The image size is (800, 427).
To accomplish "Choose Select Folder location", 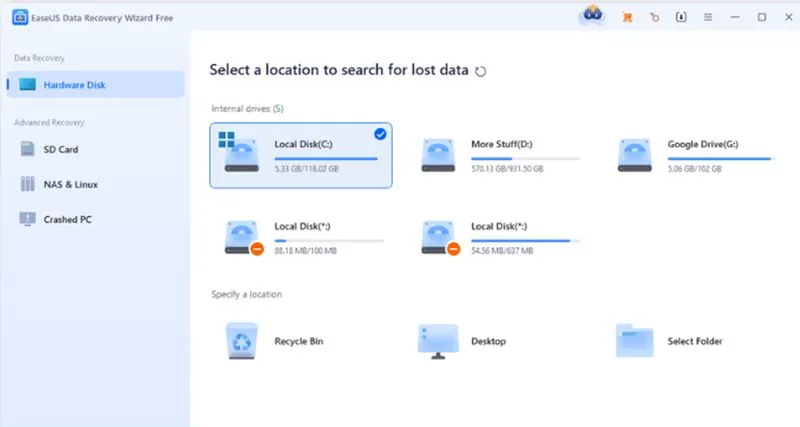I will (x=694, y=341).
